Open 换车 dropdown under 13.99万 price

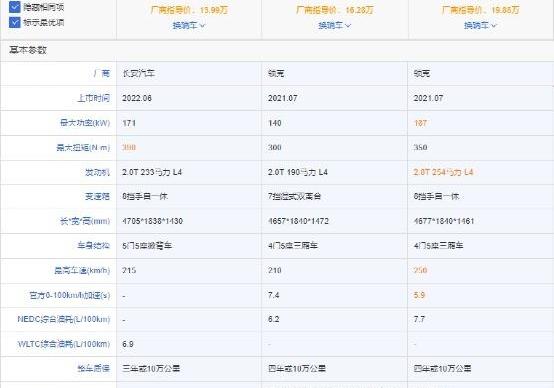[189, 25]
